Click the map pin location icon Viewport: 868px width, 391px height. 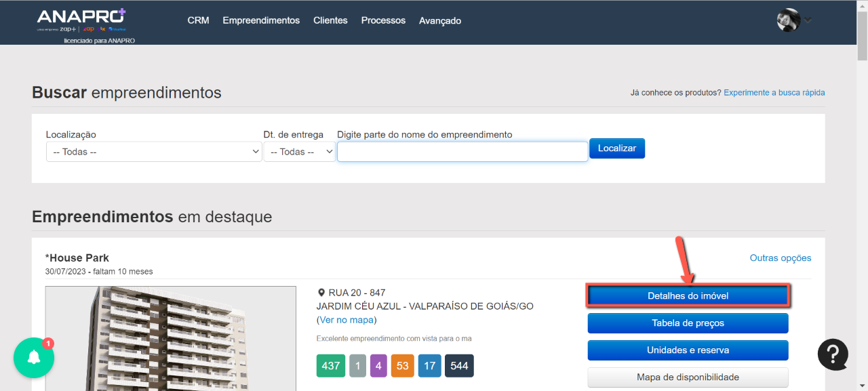click(x=321, y=293)
